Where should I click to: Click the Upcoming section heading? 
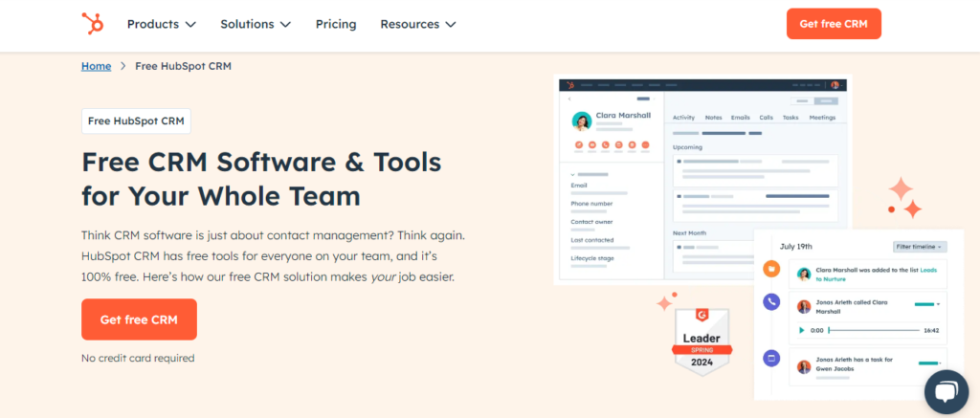[687, 147]
